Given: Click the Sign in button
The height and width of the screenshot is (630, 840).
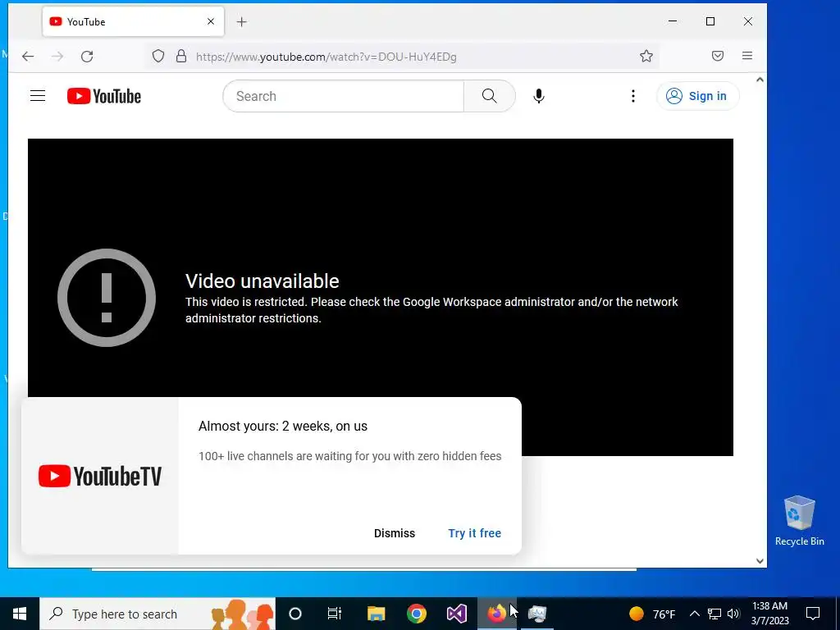Looking at the screenshot, I should 697,96.
